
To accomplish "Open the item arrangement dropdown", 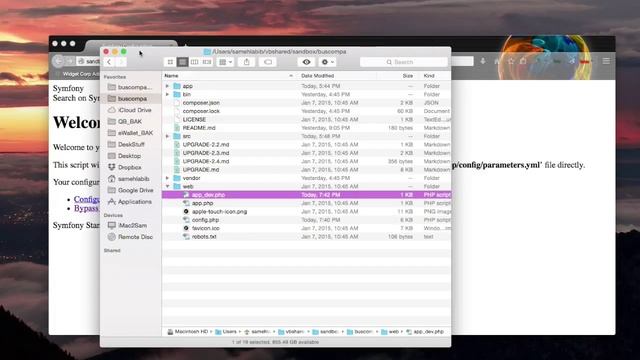I will [x=225, y=62].
